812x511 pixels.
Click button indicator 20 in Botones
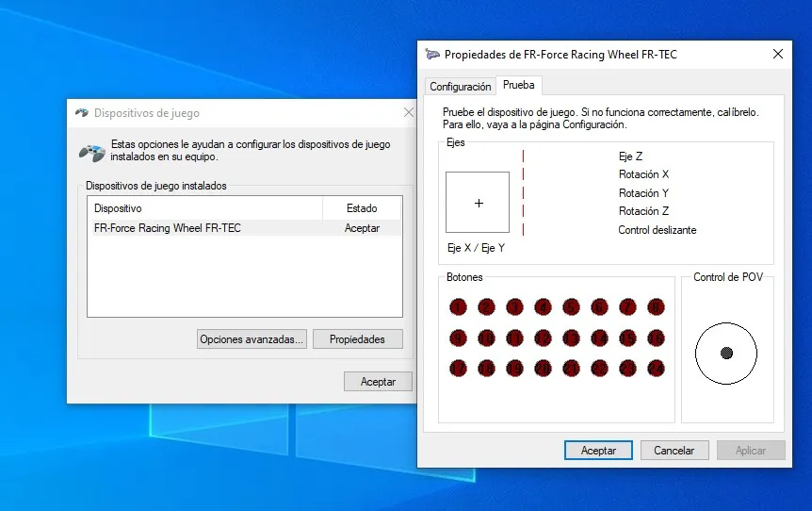point(543,369)
